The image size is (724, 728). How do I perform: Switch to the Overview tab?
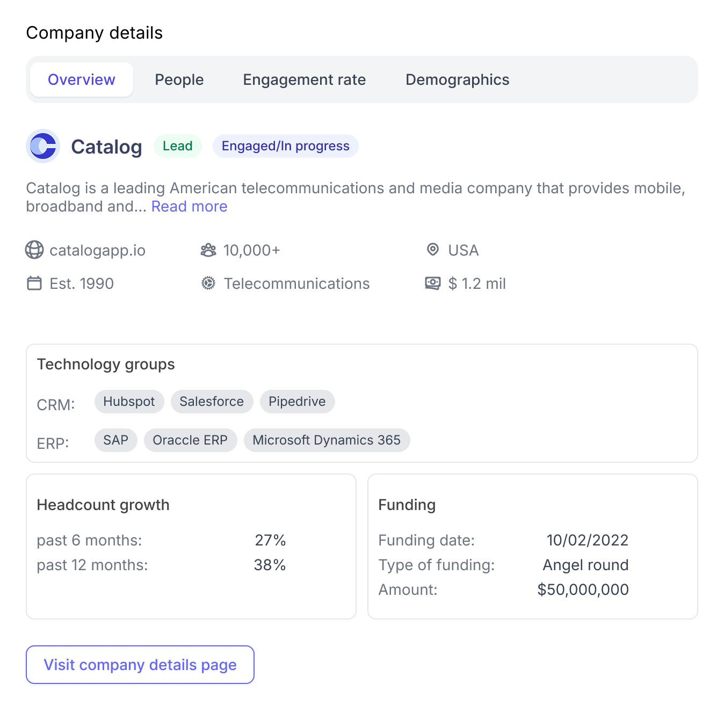point(82,79)
